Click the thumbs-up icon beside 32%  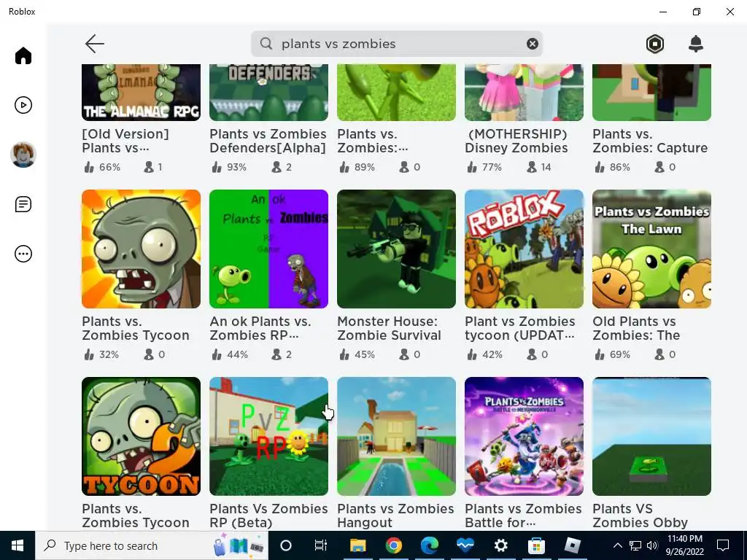tap(89, 354)
